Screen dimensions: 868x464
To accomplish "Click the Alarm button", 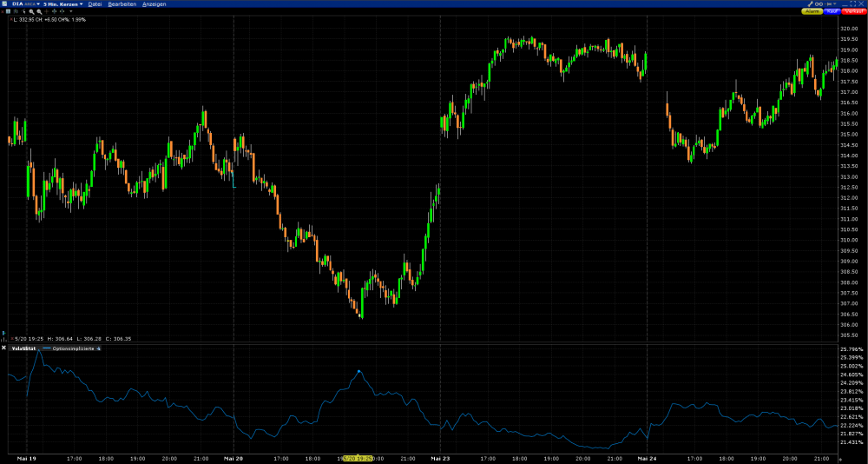I will coord(812,11).
